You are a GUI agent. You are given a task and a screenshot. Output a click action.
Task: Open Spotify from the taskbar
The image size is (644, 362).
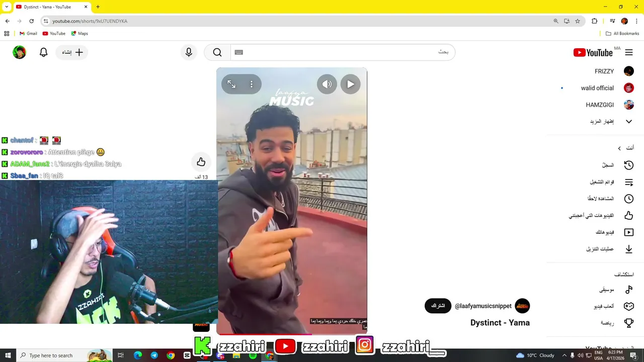[253, 355]
